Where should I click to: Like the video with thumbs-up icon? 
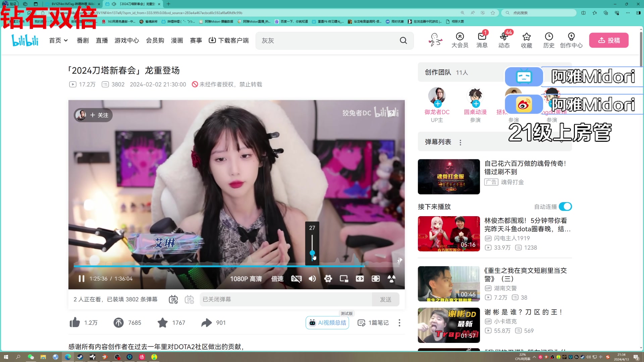point(75,322)
